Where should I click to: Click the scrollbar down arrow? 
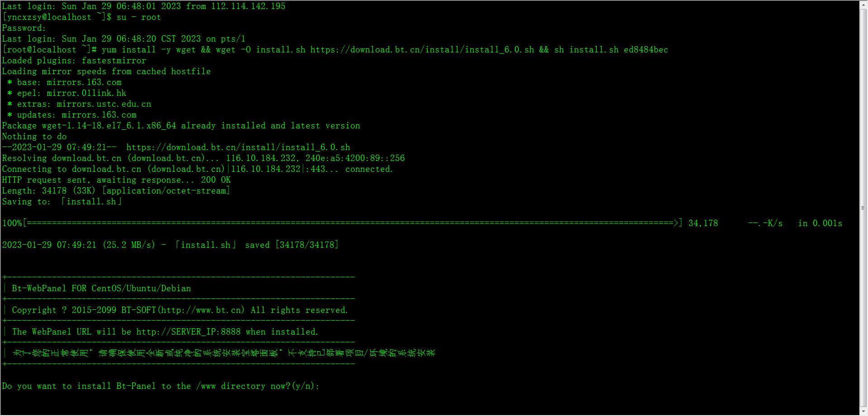click(x=863, y=411)
